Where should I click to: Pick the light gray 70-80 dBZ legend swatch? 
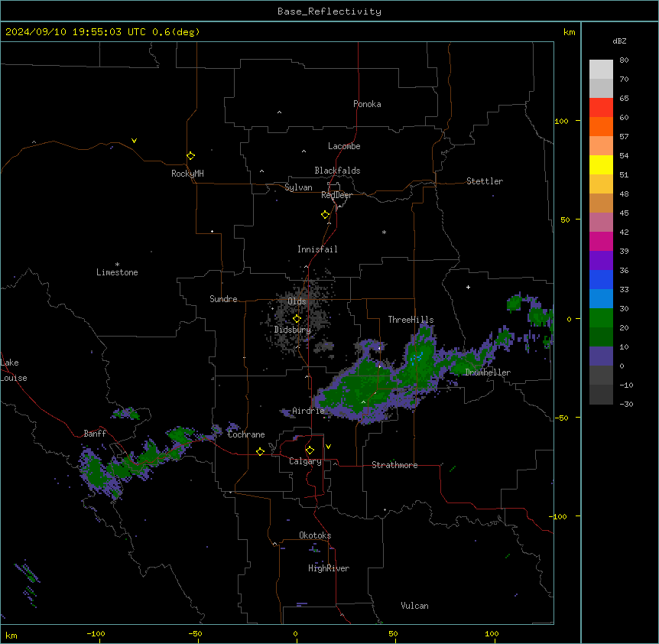pyautogui.click(x=601, y=70)
